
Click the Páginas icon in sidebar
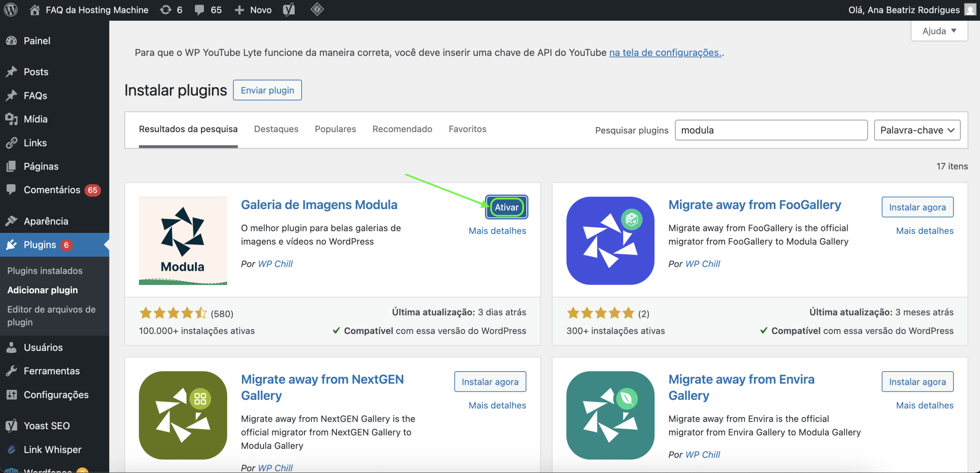[11, 166]
